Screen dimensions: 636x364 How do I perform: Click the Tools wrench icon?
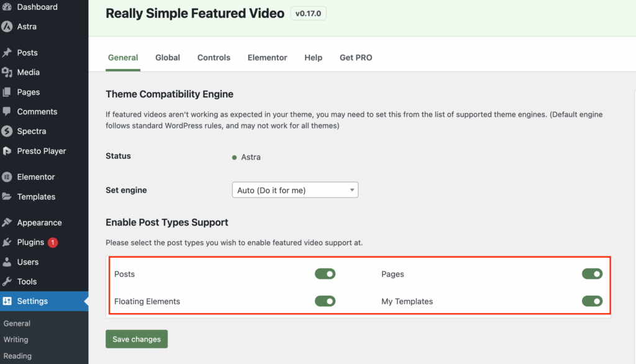pos(7,281)
